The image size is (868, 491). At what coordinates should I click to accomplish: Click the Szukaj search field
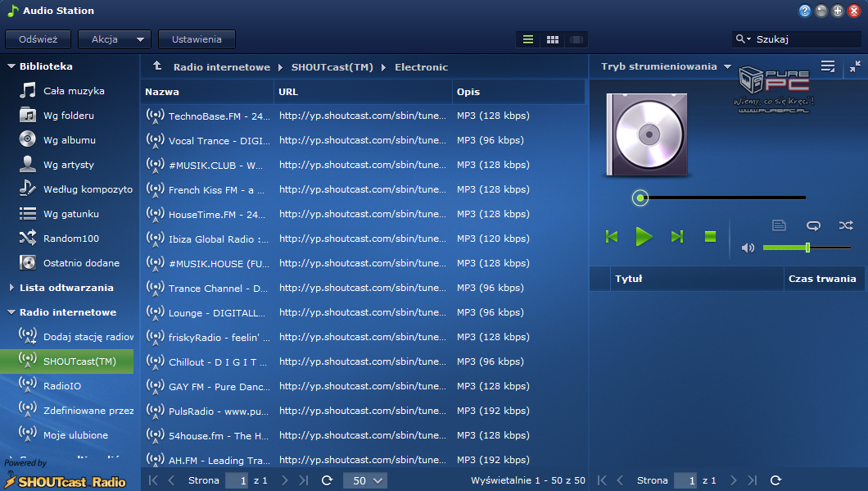click(807, 39)
